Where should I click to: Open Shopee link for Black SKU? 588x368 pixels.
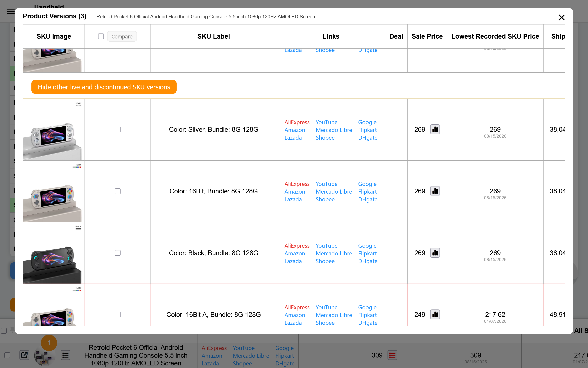pyautogui.click(x=325, y=261)
